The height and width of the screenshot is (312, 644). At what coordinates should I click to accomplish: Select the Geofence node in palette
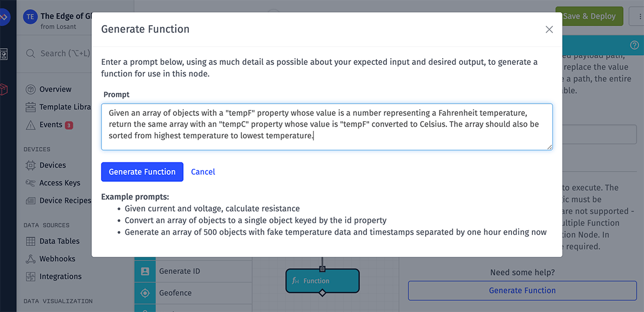[175, 293]
